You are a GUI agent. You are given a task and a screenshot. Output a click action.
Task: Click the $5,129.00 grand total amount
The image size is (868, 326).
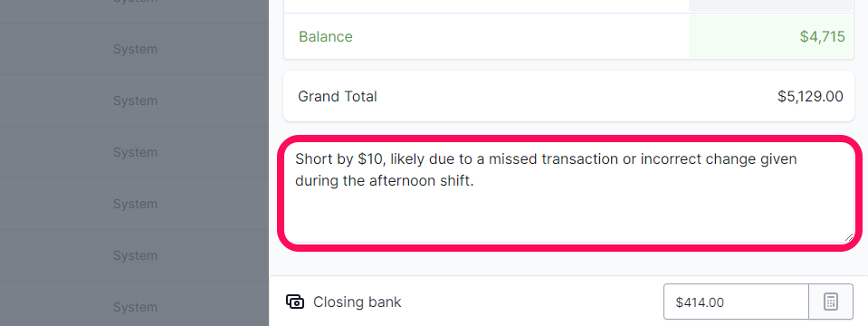point(810,97)
